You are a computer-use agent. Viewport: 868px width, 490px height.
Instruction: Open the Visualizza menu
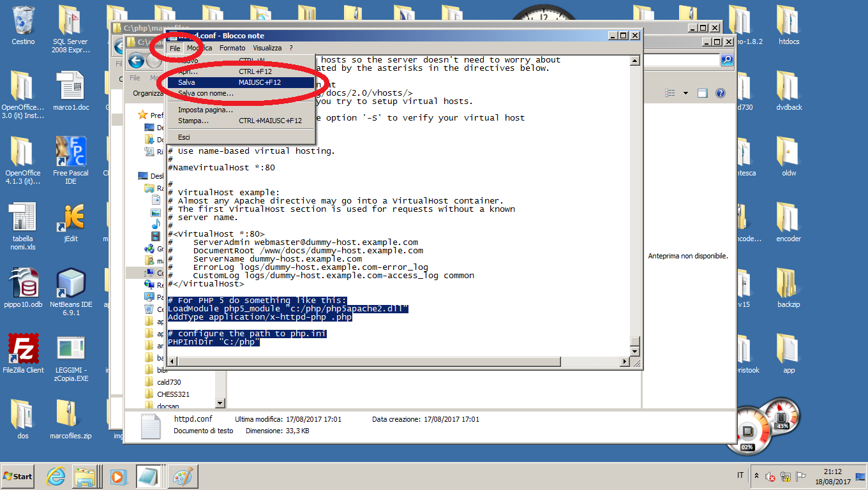coord(267,48)
